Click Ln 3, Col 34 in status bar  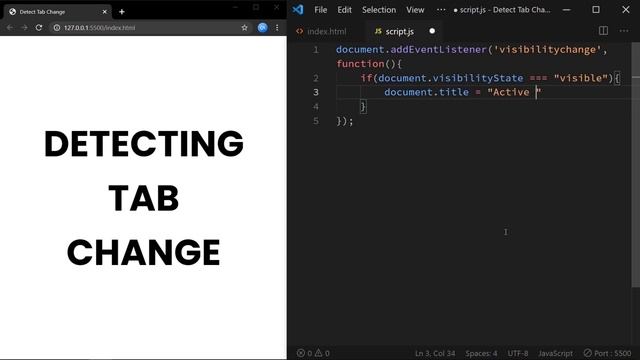point(435,353)
